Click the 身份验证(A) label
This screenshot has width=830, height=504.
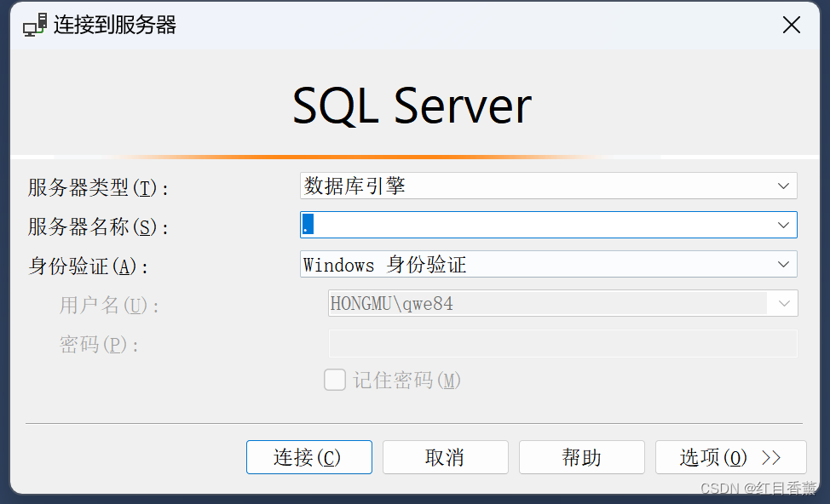[x=88, y=266]
